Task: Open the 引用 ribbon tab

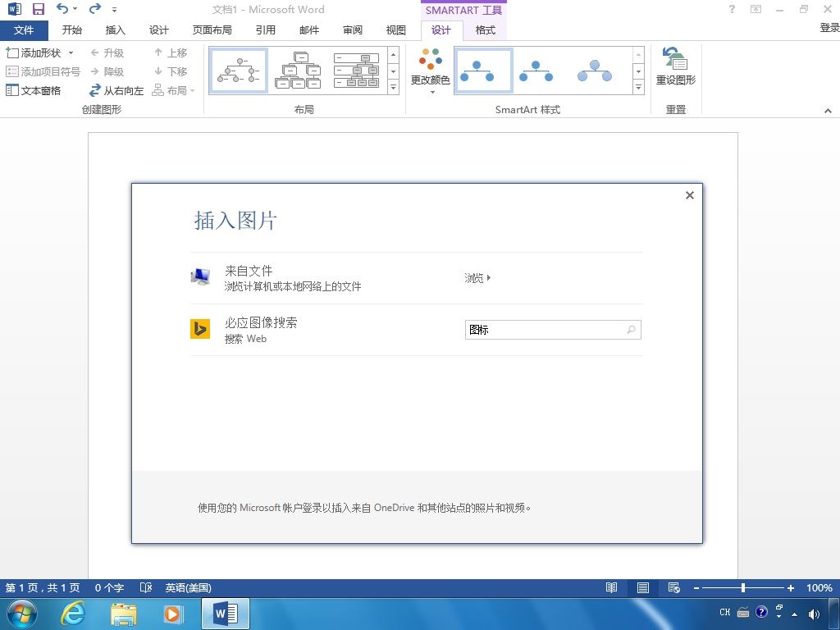Action: pos(265,30)
